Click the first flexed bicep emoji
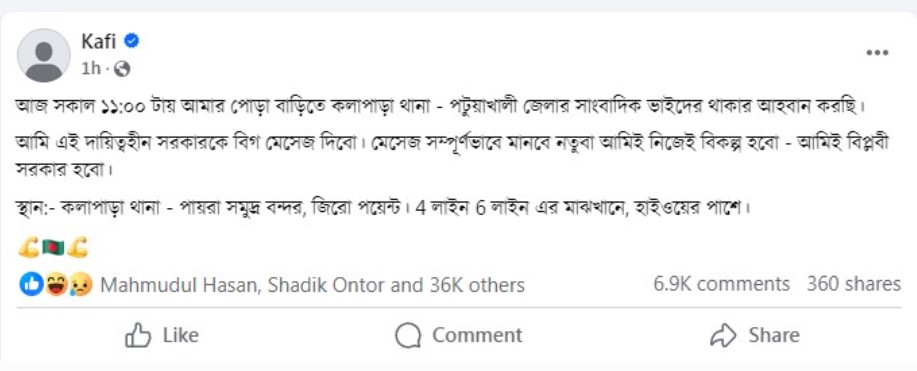This screenshot has height=371, width=917. [x=29, y=249]
